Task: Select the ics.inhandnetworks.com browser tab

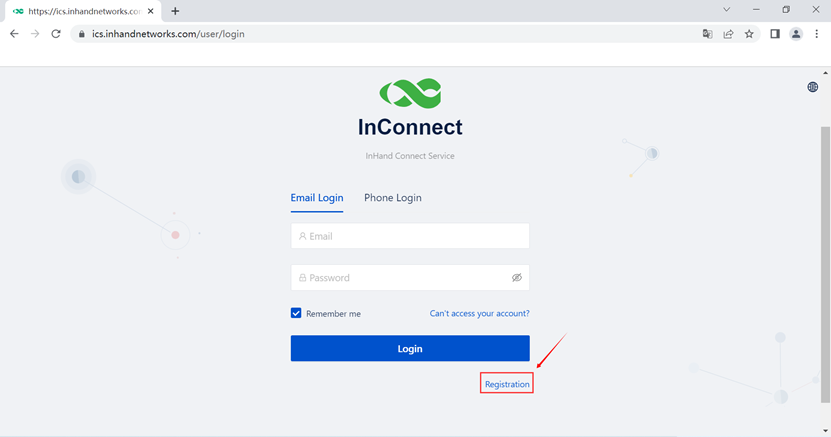Action: (x=84, y=11)
